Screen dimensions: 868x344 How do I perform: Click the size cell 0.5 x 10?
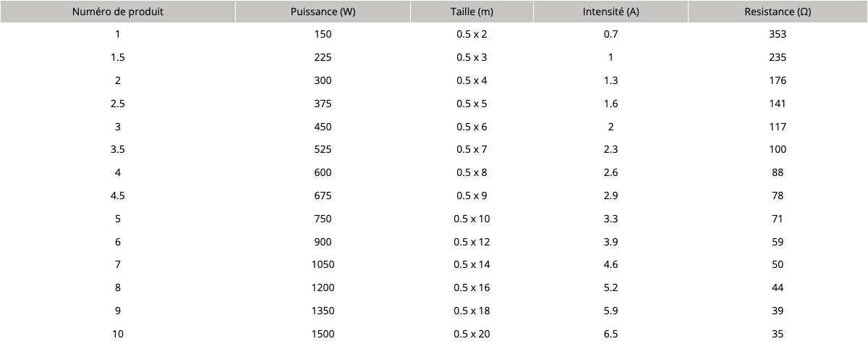472,219
